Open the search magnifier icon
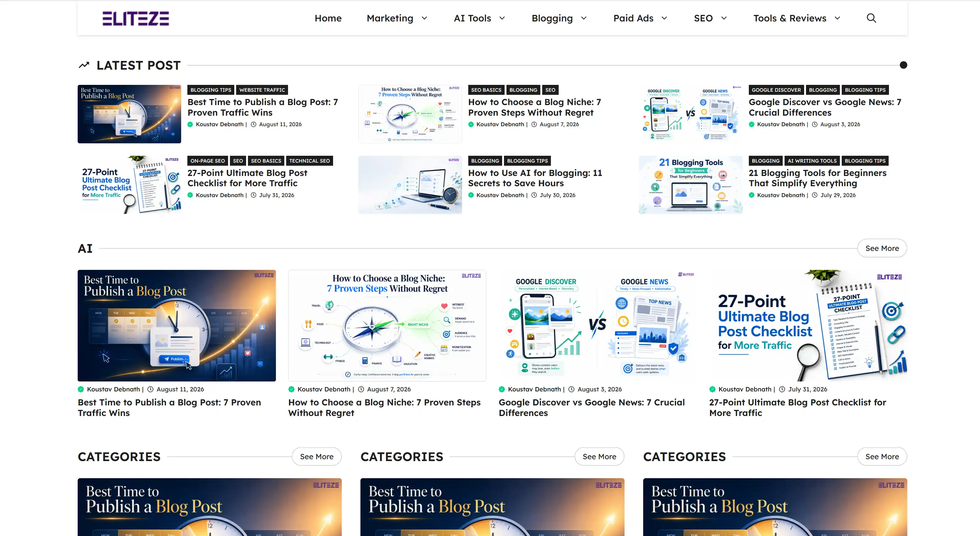This screenshot has height=536, width=980. pyautogui.click(x=871, y=18)
